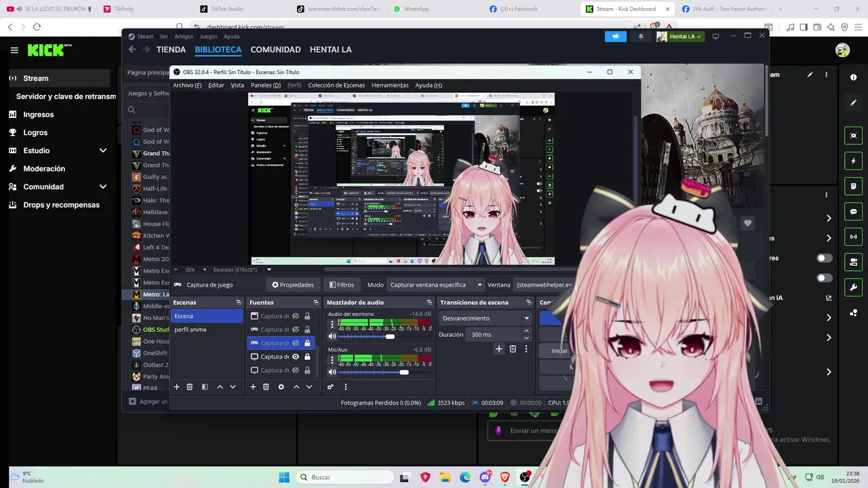868x488 pixels.
Task: Add a new source in Fuentes panel
Action: (253, 387)
